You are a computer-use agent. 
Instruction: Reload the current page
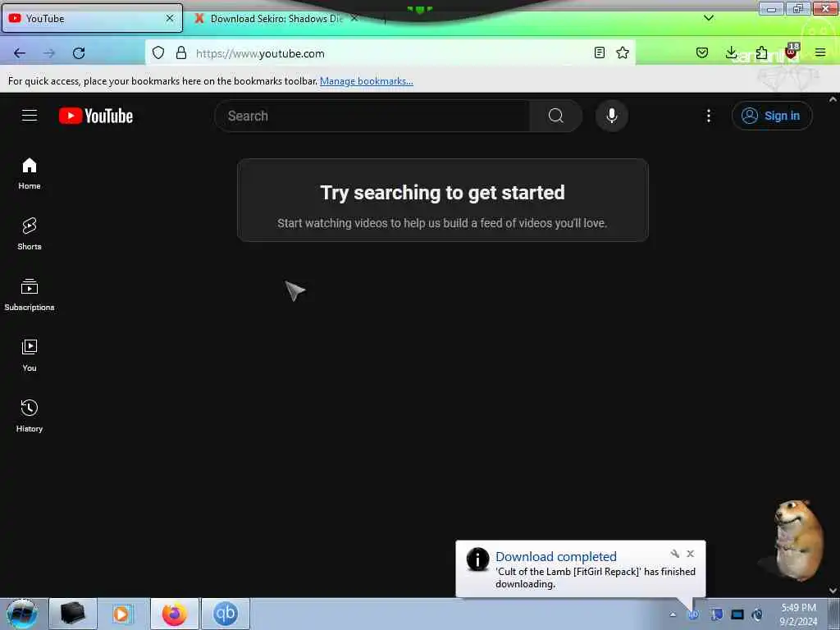pos(79,53)
